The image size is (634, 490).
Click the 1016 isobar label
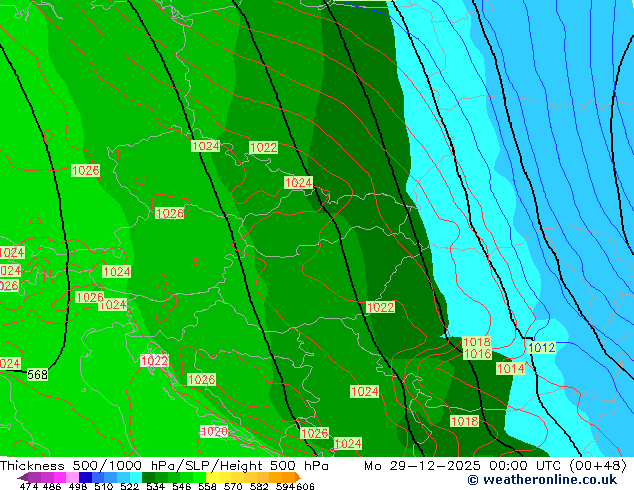(x=477, y=354)
